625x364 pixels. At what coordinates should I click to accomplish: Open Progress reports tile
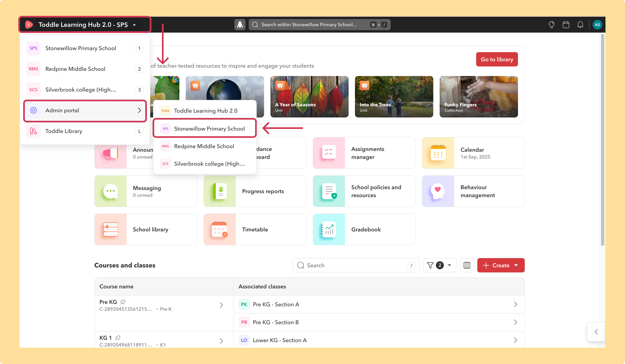click(255, 191)
